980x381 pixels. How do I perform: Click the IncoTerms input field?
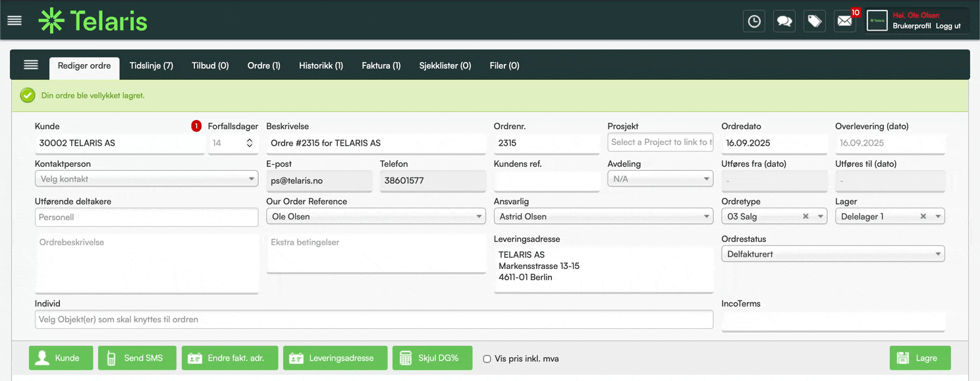pos(833,321)
